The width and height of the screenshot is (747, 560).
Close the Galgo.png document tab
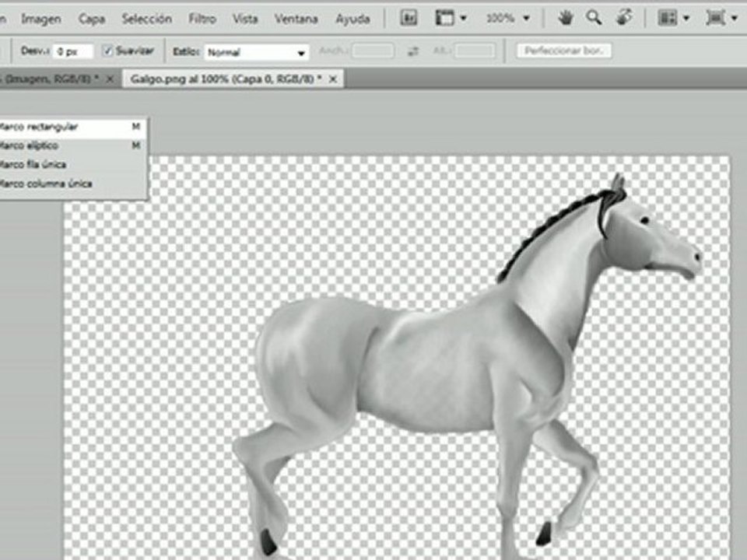(x=333, y=79)
